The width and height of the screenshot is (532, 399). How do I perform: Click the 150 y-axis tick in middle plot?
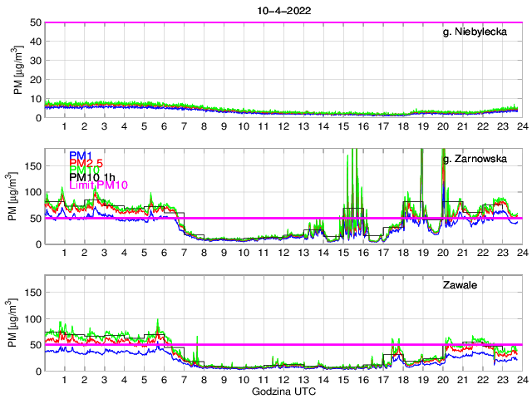33,165
